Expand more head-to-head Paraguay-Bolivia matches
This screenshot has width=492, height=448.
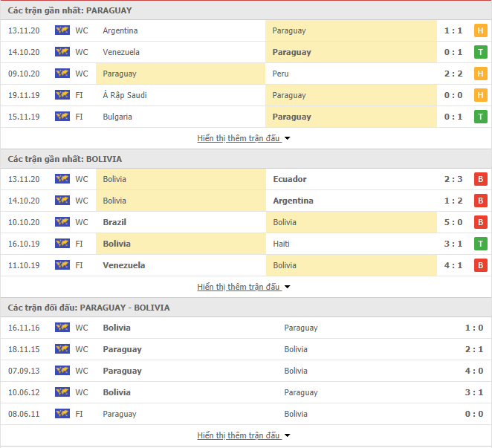pyautogui.click(x=244, y=435)
